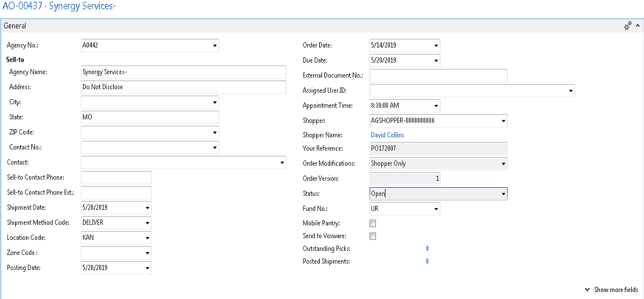Open the Agency No. dropdown

pyautogui.click(x=214, y=45)
